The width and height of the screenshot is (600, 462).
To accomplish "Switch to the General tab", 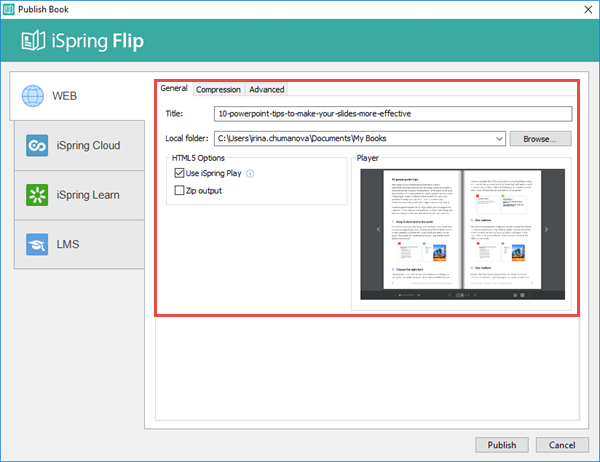I will tap(174, 88).
